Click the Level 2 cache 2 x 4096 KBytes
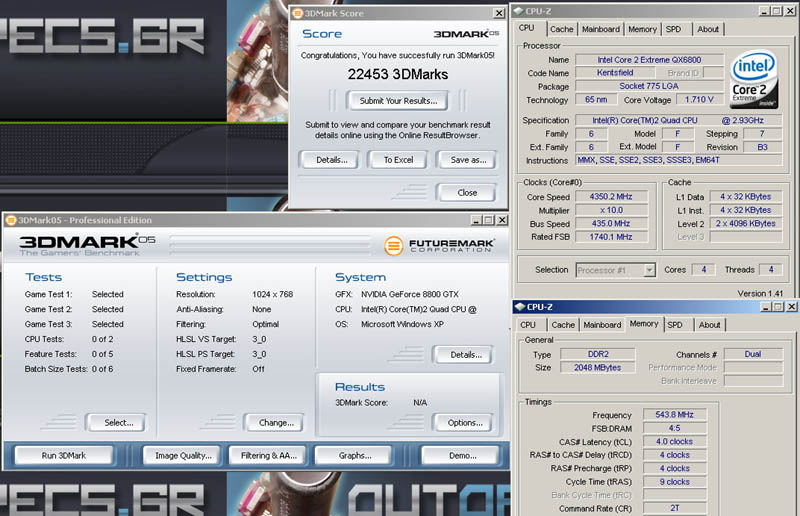800x516 pixels. (745, 224)
